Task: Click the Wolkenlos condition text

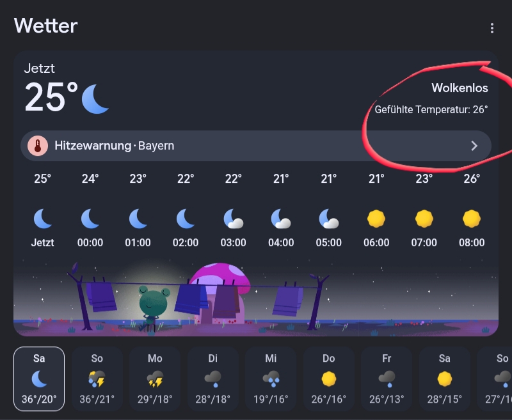Action: [460, 88]
